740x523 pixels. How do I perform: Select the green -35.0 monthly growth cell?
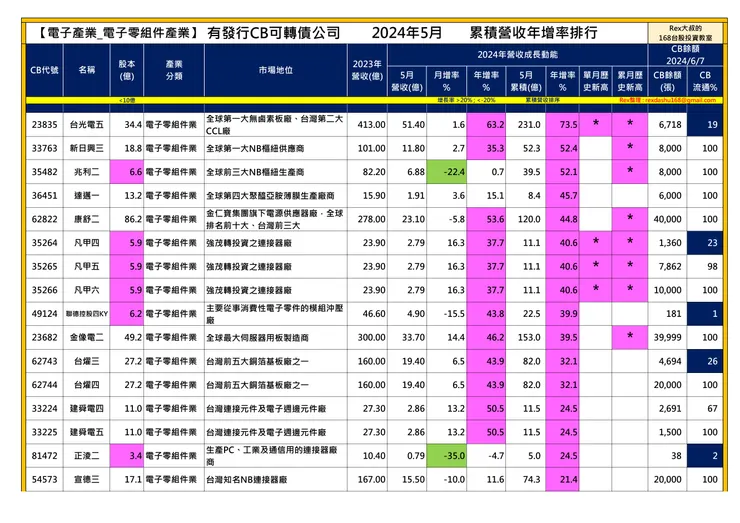446,456
